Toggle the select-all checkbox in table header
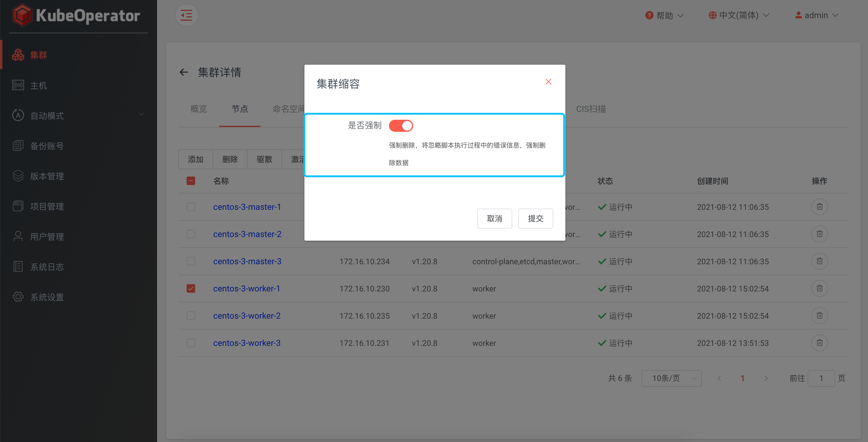The height and width of the screenshot is (442, 868). [x=191, y=181]
